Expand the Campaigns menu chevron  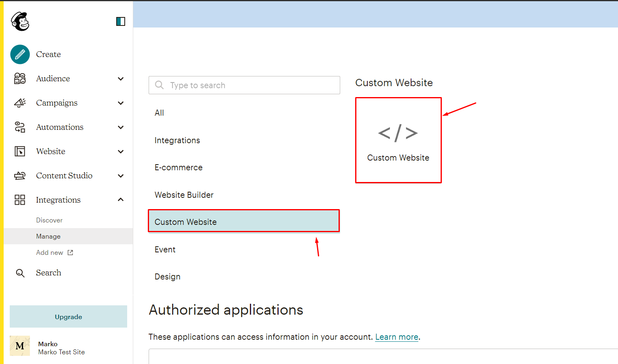[121, 103]
